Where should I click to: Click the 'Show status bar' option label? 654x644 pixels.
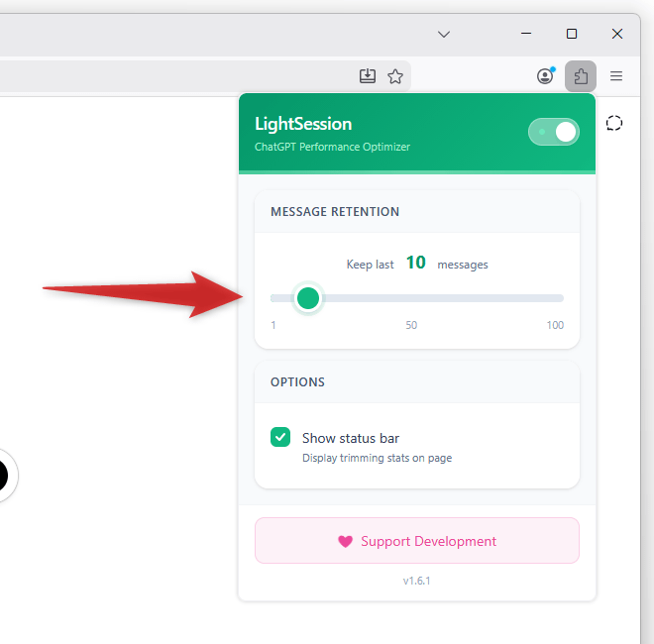pos(351,438)
